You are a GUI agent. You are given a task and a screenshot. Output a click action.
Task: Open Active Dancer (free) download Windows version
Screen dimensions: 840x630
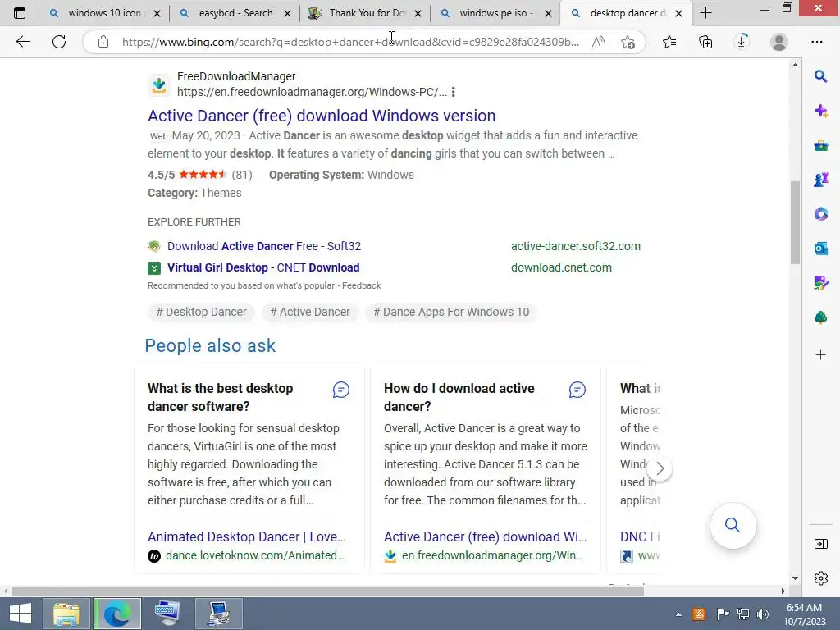click(322, 116)
